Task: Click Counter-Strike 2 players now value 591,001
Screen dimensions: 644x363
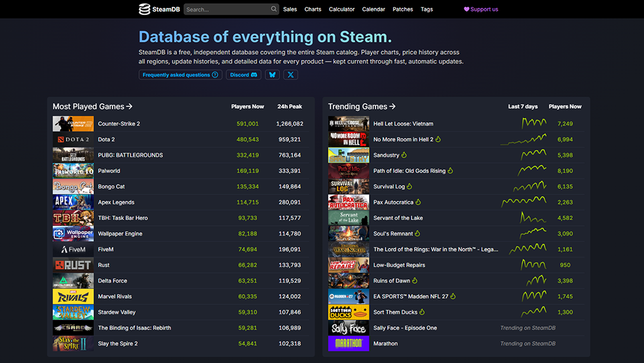Action: 248,124
